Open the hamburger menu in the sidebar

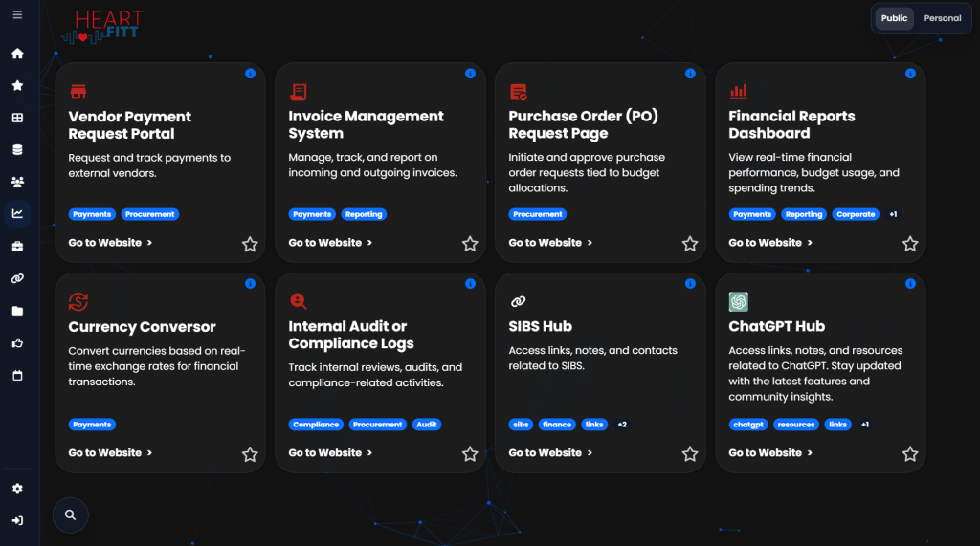(x=17, y=14)
